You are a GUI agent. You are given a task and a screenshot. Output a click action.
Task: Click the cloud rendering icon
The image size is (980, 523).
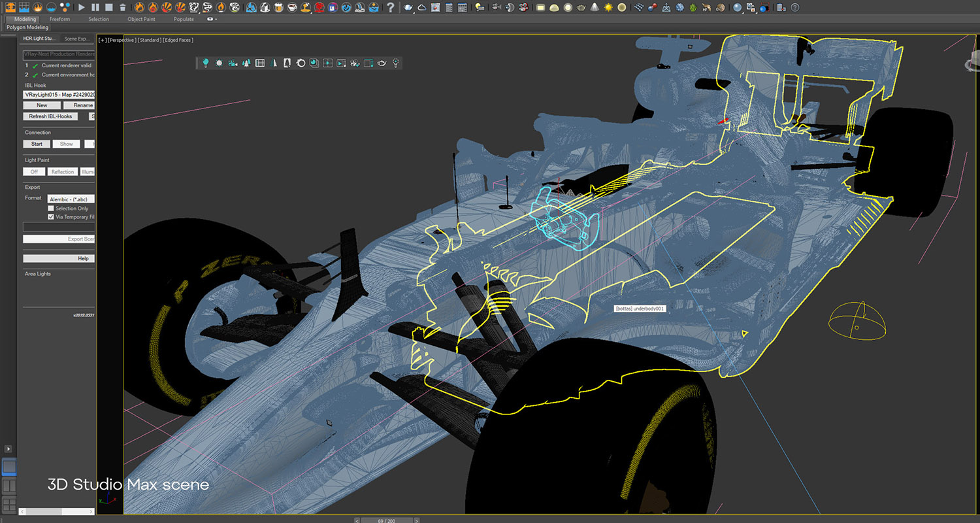click(x=421, y=7)
